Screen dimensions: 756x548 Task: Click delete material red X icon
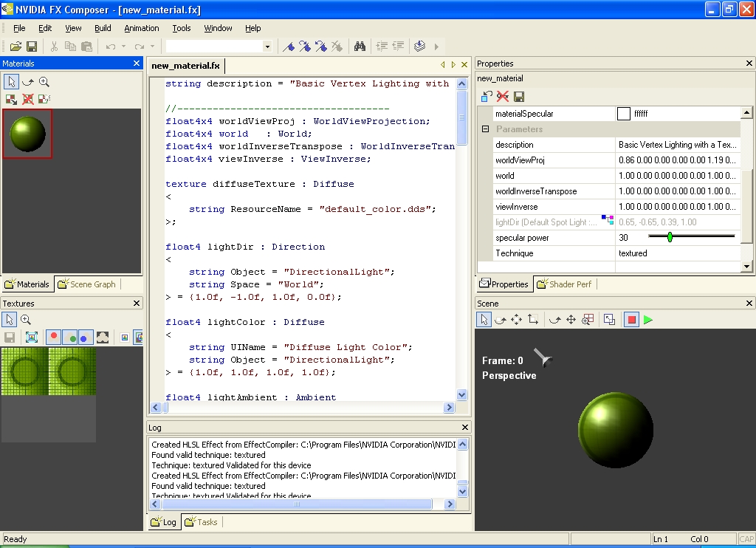point(28,99)
